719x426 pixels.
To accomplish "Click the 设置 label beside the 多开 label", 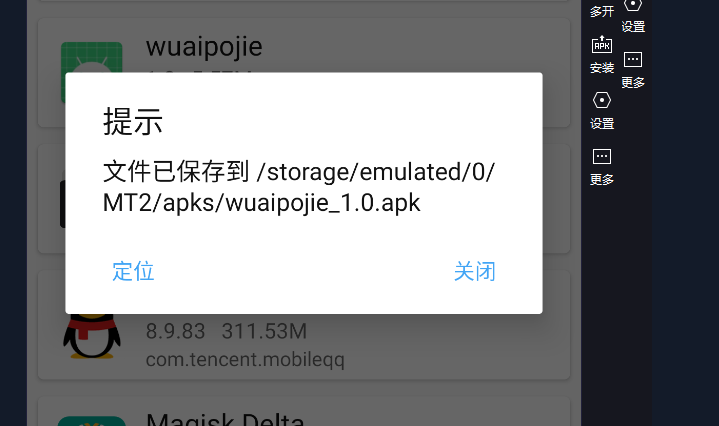I will [x=633, y=27].
